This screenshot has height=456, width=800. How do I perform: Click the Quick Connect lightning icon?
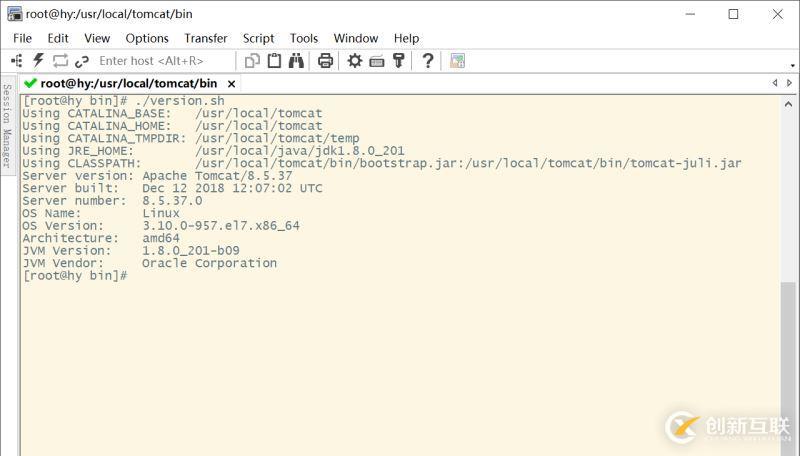click(x=38, y=61)
